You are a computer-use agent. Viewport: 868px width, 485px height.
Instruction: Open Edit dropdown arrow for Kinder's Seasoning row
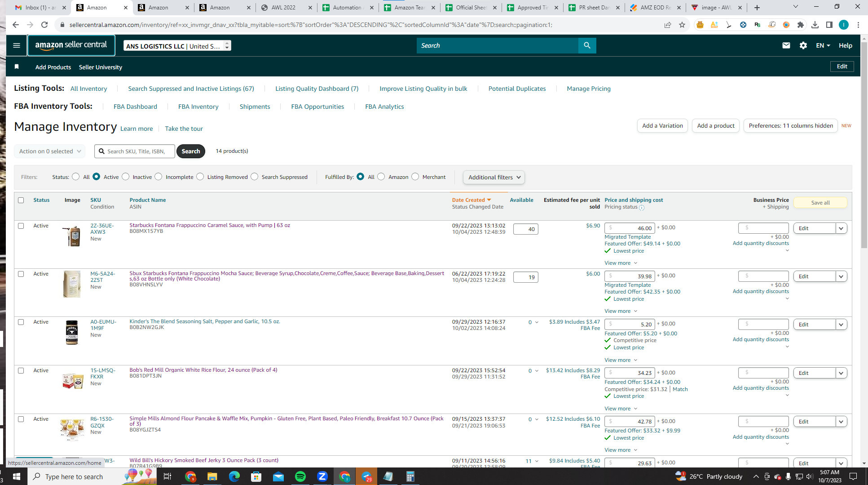842,325
